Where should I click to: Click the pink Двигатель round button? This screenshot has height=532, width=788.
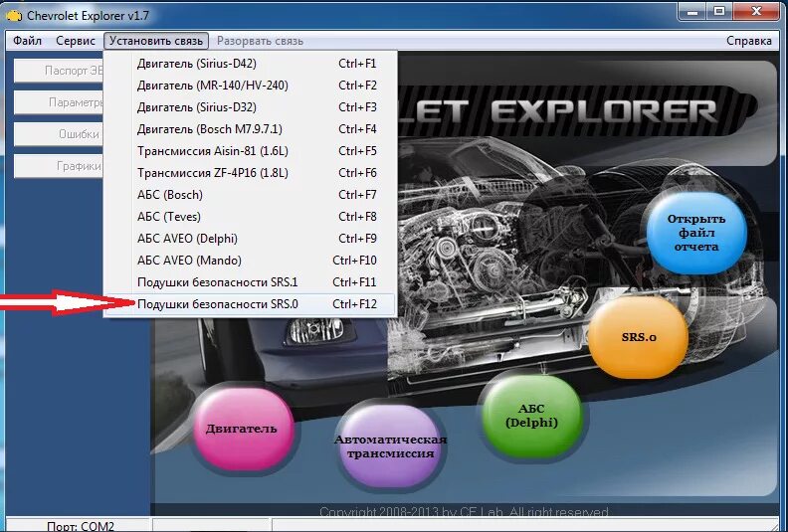coord(243,429)
